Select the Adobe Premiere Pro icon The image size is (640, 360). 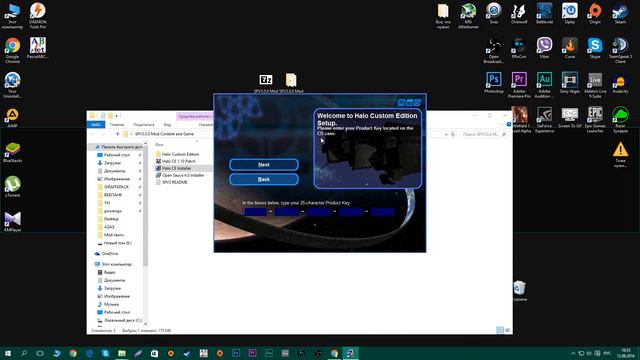point(519,85)
